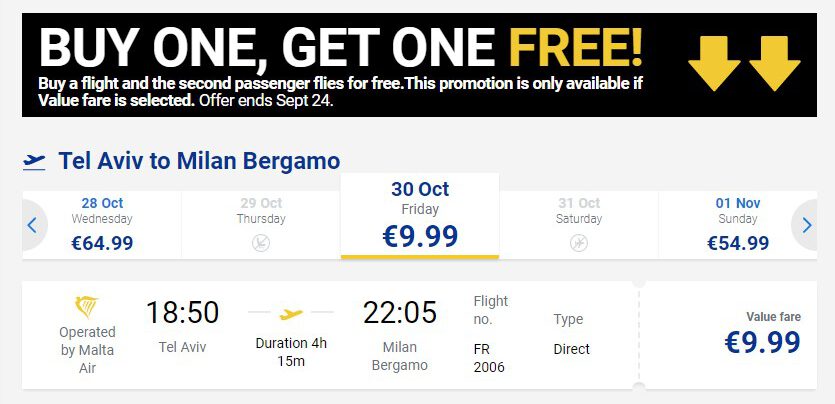Click the no-flight icon under 31 Oct

click(578, 243)
